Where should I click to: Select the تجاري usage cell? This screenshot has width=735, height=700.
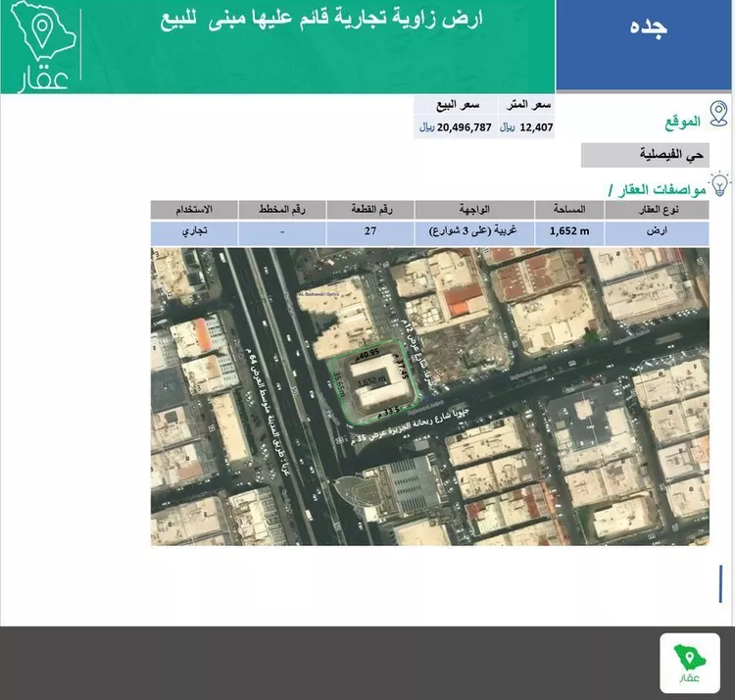pyautogui.click(x=194, y=233)
